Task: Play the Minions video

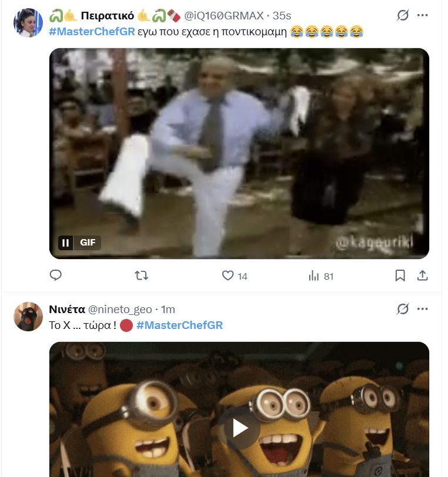Action: point(239,428)
